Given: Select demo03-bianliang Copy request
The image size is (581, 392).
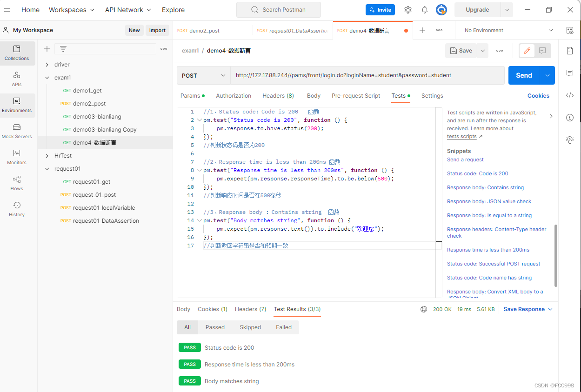Looking at the screenshot, I should click(x=105, y=130).
